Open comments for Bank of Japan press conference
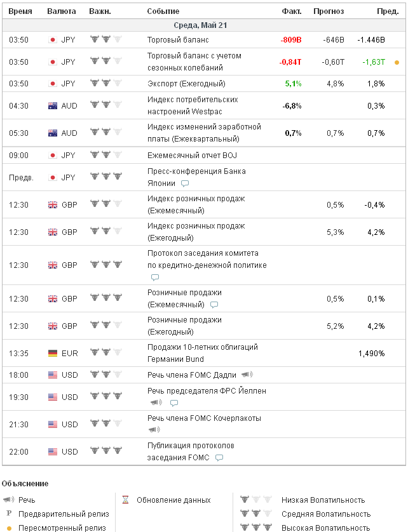The width and height of the screenshot is (408, 532). coord(185,183)
